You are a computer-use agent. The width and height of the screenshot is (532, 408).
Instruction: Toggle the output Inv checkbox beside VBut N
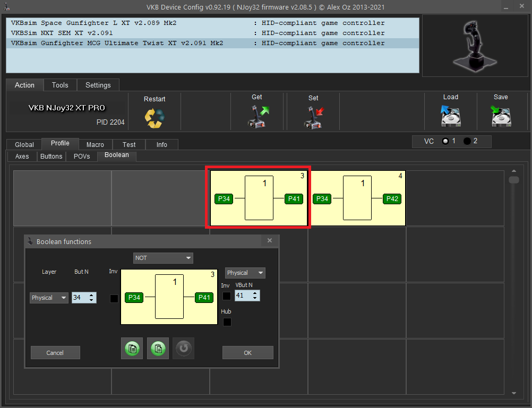(x=227, y=296)
